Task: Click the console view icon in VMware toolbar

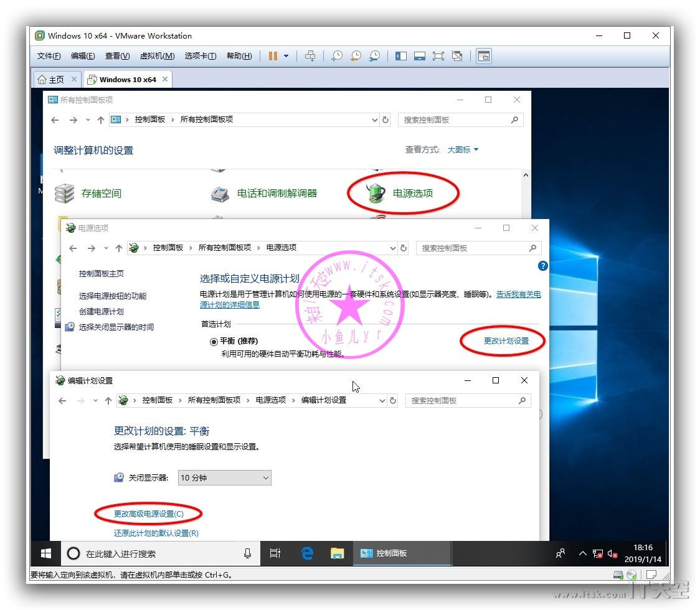Action: click(484, 56)
